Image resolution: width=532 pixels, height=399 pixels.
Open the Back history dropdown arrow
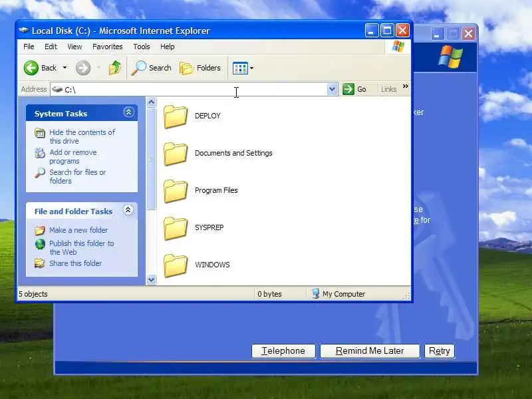point(65,68)
